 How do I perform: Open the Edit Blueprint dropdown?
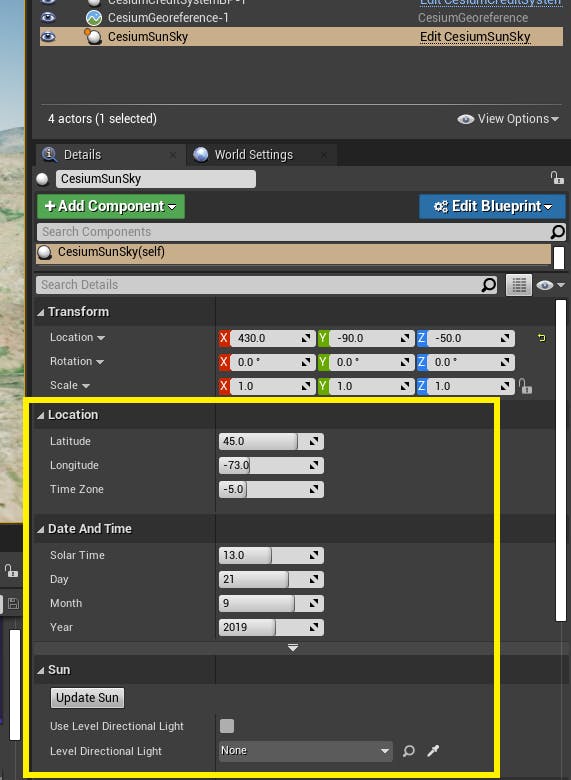click(492, 206)
